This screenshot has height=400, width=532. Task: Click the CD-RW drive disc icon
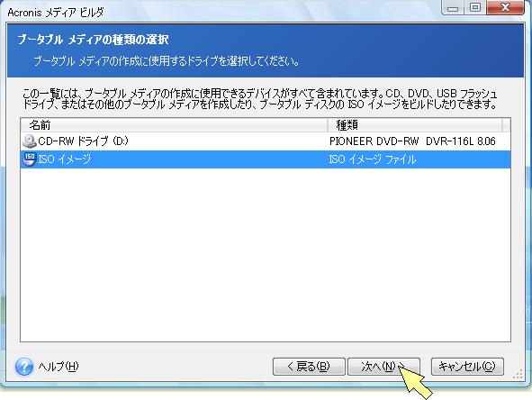click(29, 141)
